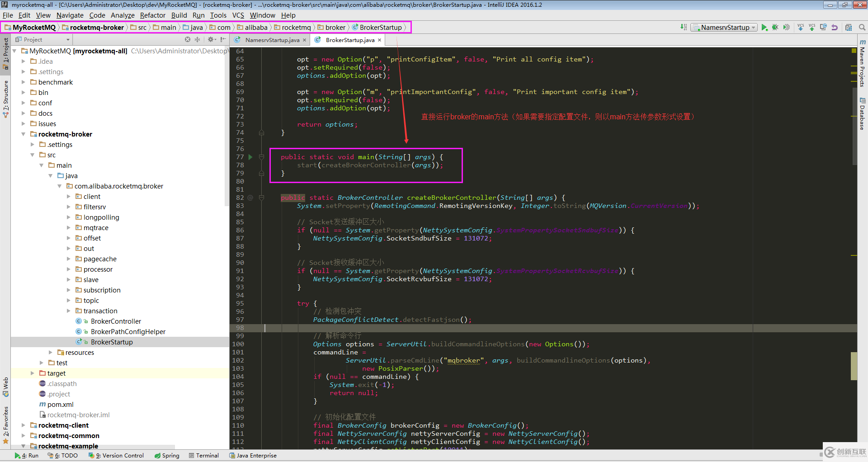Revert changes with the undo arrow icon

tap(835, 28)
